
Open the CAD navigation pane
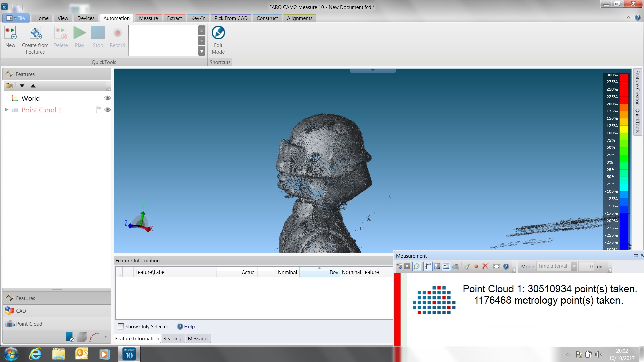(x=57, y=311)
